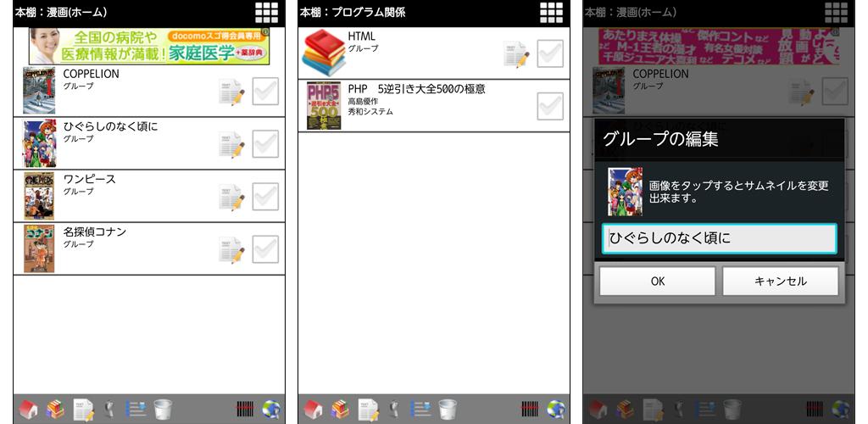Image resolution: width=868 pixels, height=424 pixels.
Task: Edit the HTML group via pencil icon
Action: pyautogui.click(x=516, y=54)
